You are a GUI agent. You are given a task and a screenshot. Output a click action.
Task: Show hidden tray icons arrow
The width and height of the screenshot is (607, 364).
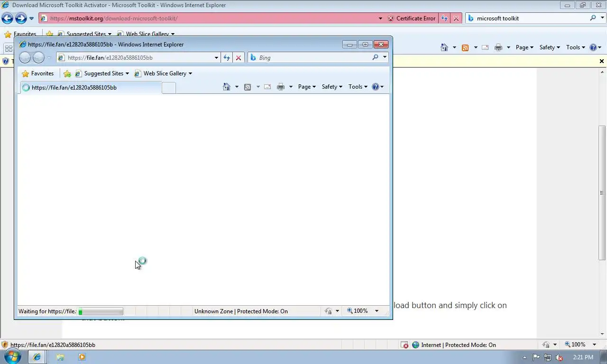tap(524, 357)
